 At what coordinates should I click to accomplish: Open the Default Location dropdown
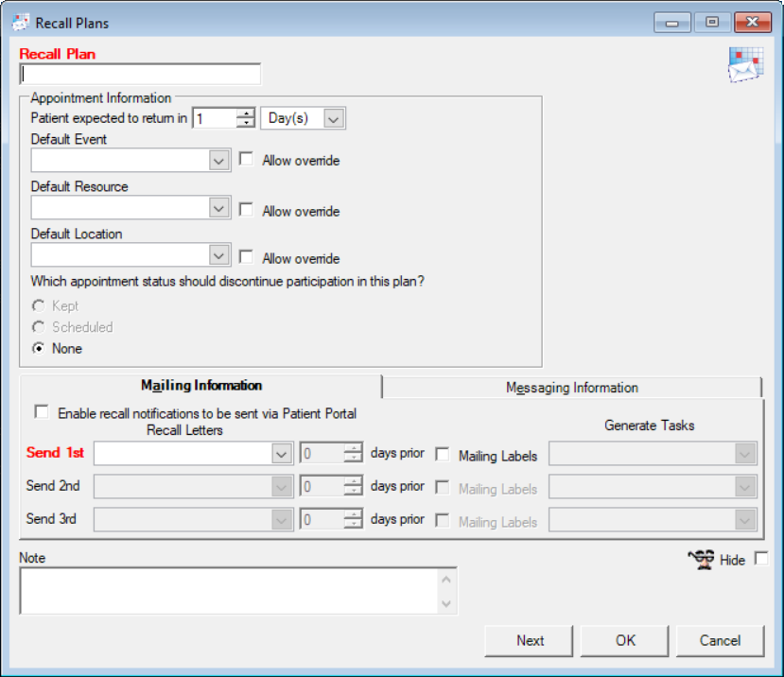[218, 255]
